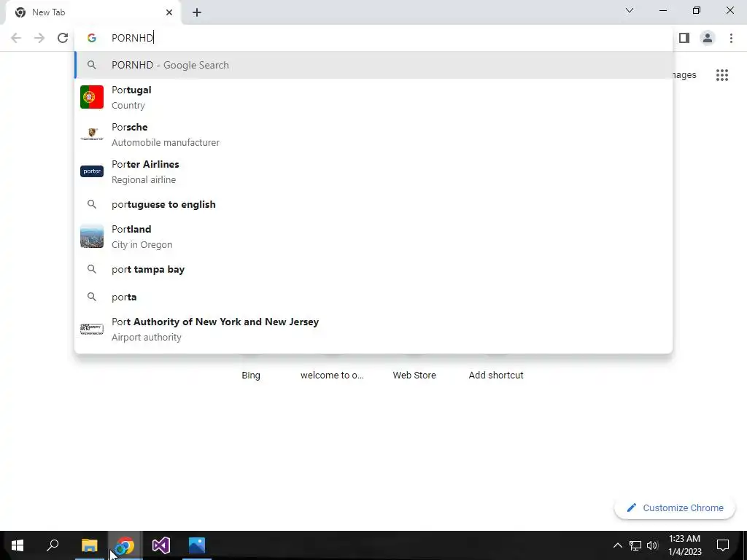Open the Windows Start menu
The image size is (747, 560).
(x=18, y=545)
